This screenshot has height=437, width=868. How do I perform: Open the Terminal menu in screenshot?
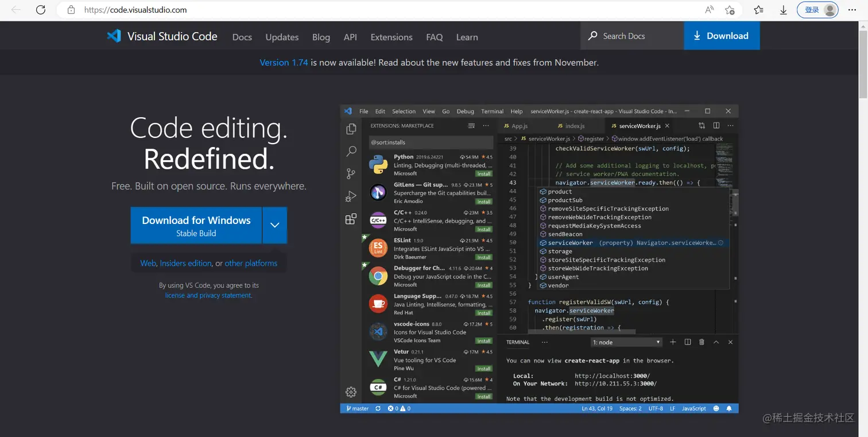pos(492,111)
